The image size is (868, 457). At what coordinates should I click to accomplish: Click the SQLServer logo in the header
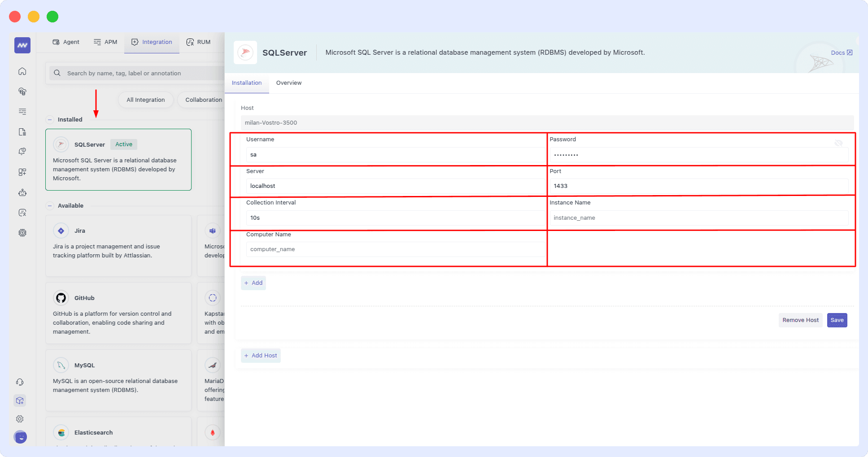(245, 52)
